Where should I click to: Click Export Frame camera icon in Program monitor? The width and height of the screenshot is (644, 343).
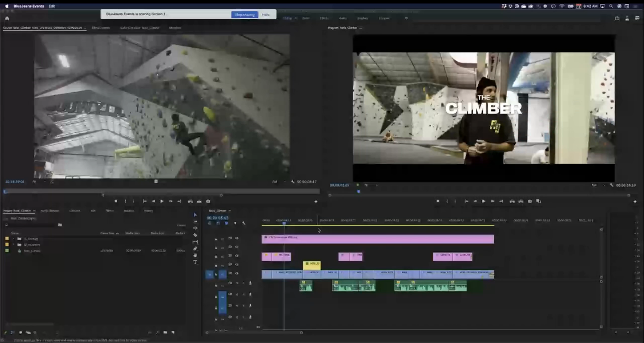(x=530, y=201)
